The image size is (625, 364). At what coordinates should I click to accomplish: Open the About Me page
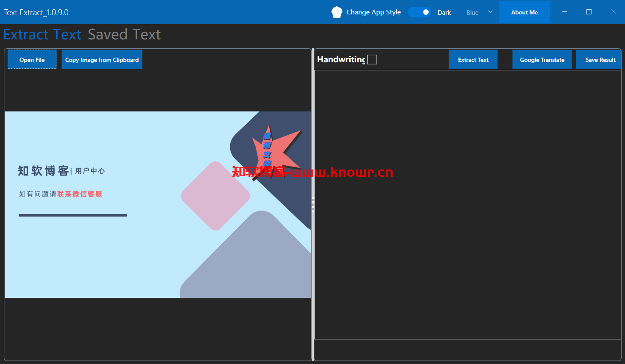tap(525, 12)
